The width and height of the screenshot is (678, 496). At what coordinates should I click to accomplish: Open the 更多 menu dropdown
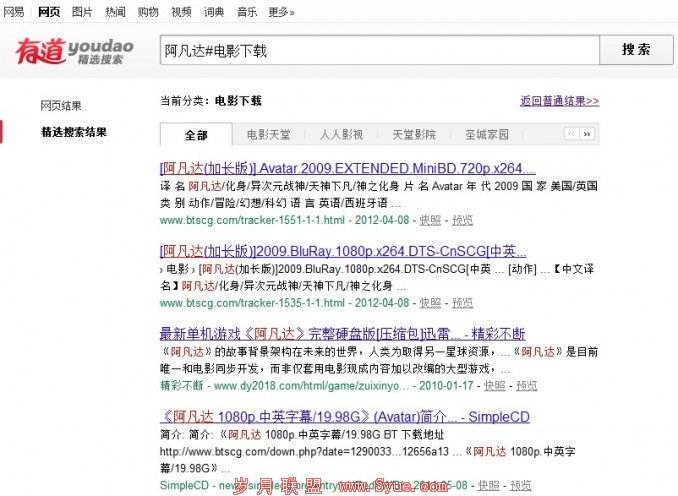(281, 12)
